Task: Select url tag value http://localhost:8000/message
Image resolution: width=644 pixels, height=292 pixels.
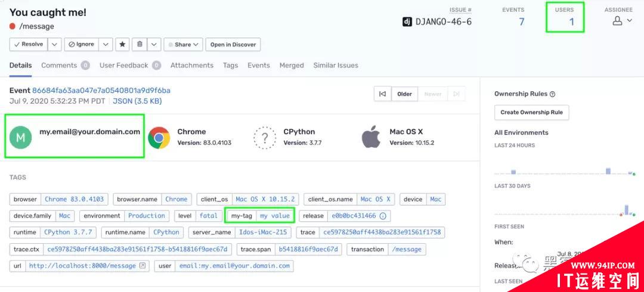Action: [82, 266]
